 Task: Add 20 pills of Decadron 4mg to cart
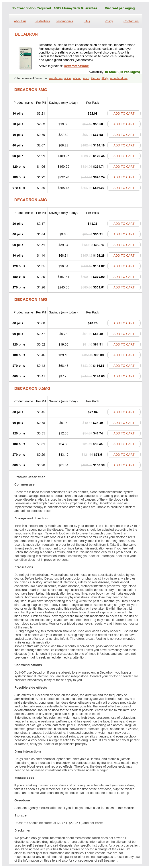(x=124, y=223)
